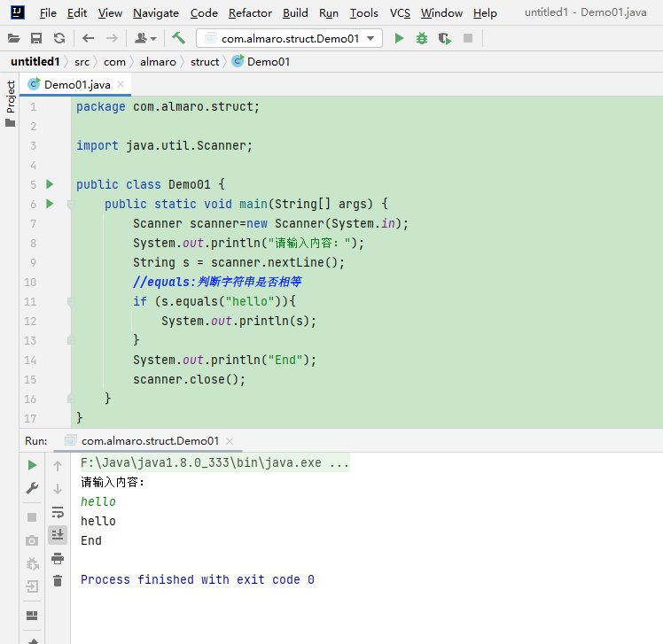Open the Help menu
Viewport: 663px width, 644px height.
[x=485, y=13]
